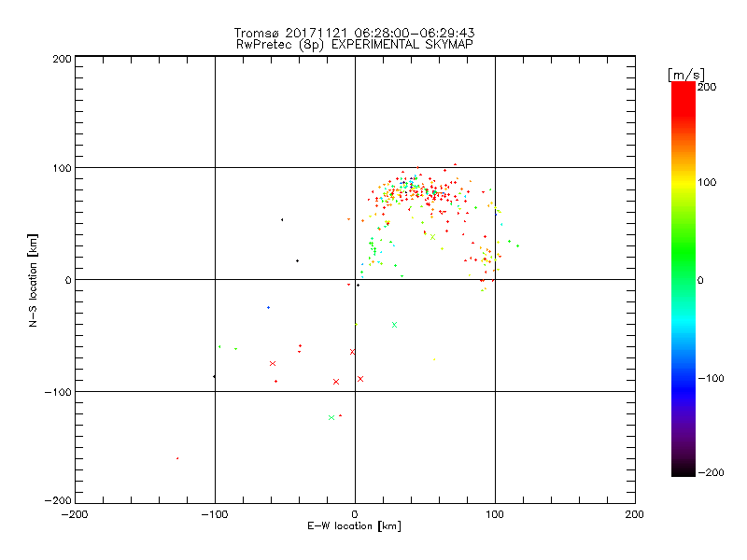The width and height of the screenshot is (747, 560).
Task: Click the colorbar label '-100'
Action: [x=711, y=378]
